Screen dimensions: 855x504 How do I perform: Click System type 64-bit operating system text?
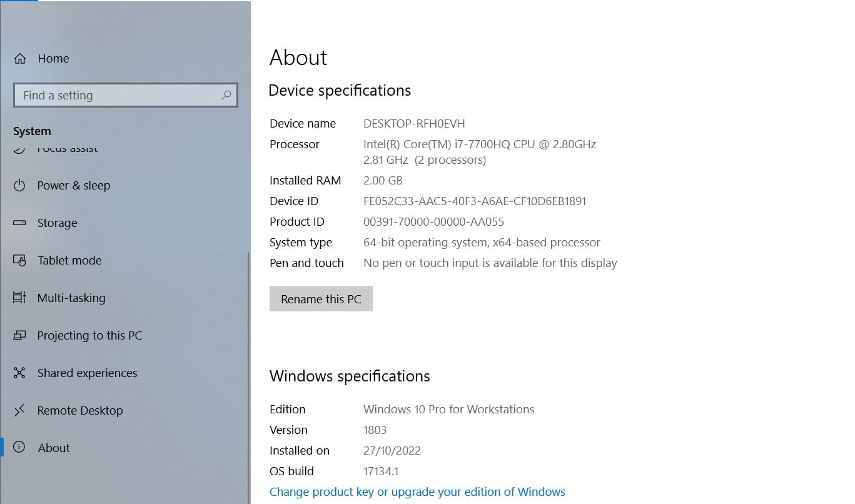click(x=482, y=242)
